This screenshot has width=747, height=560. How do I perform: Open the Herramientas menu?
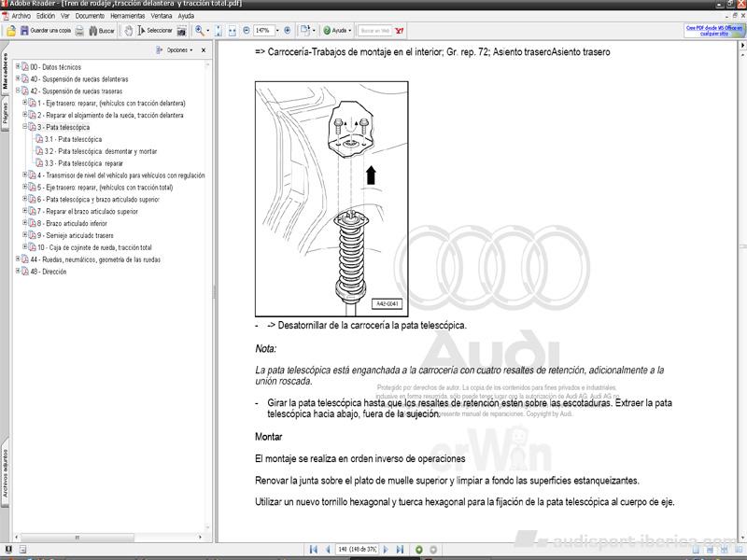[128, 16]
